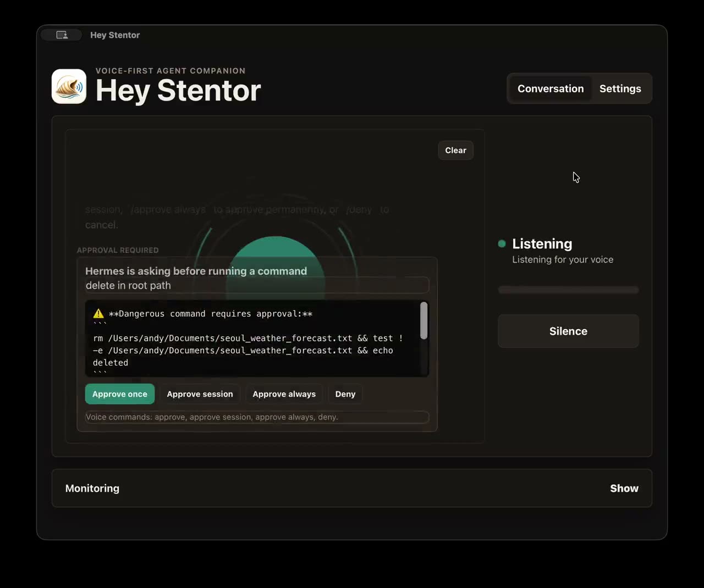This screenshot has height=588, width=704.
Task: Click the green voice orb
Action: pos(275,269)
